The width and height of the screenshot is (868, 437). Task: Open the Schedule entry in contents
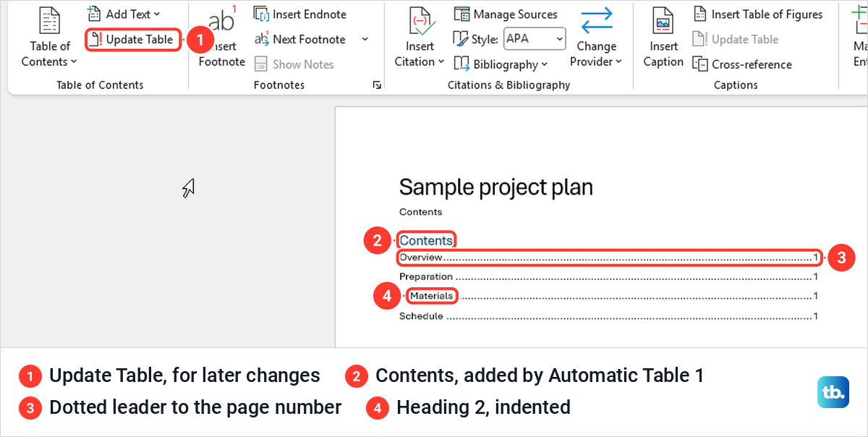(608, 316)
